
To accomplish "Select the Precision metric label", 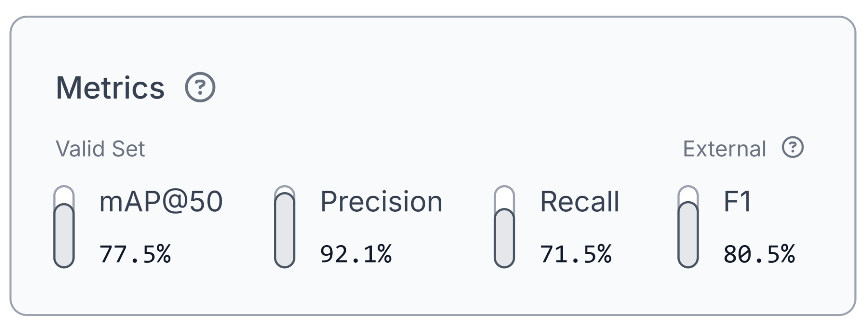I will [381, 201].
